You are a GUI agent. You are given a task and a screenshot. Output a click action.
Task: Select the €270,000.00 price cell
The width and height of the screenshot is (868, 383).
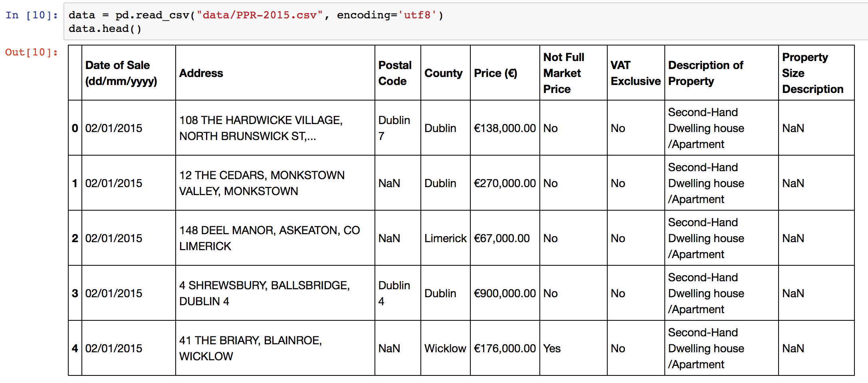click(505, 183)
